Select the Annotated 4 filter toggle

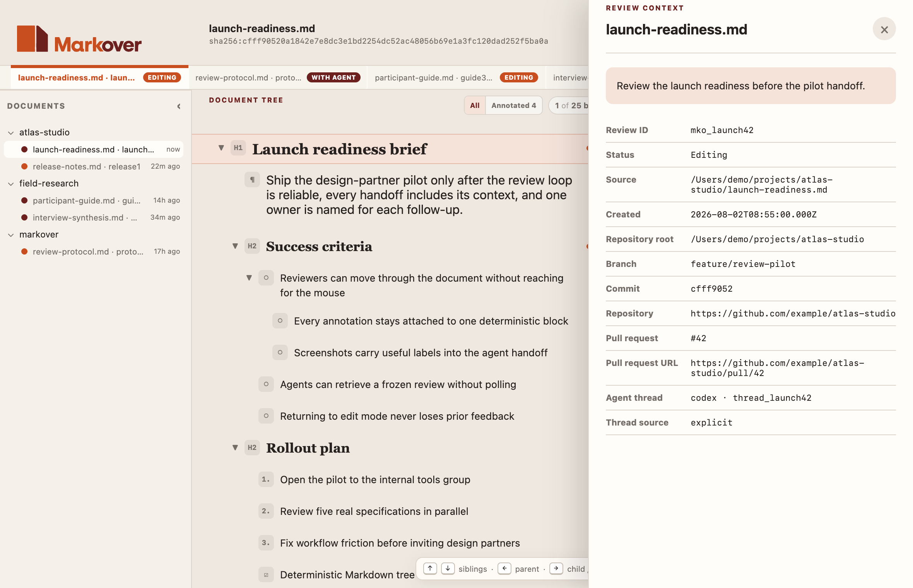514,105
